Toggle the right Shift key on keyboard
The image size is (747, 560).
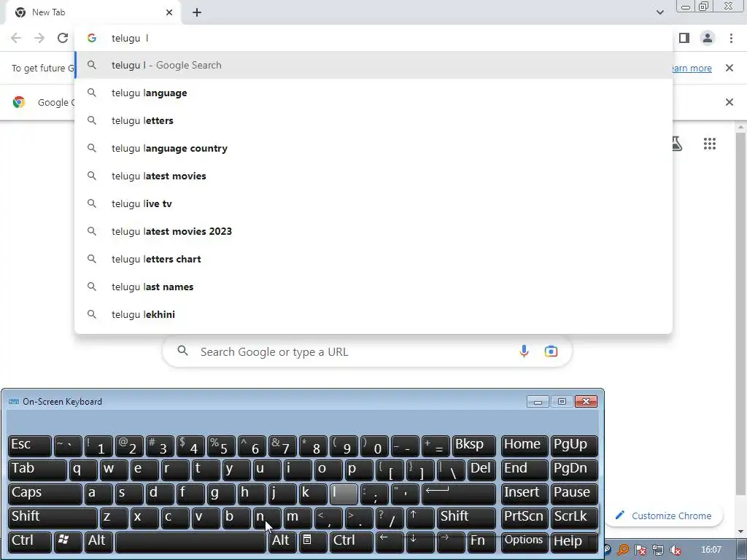pos(466,518)
